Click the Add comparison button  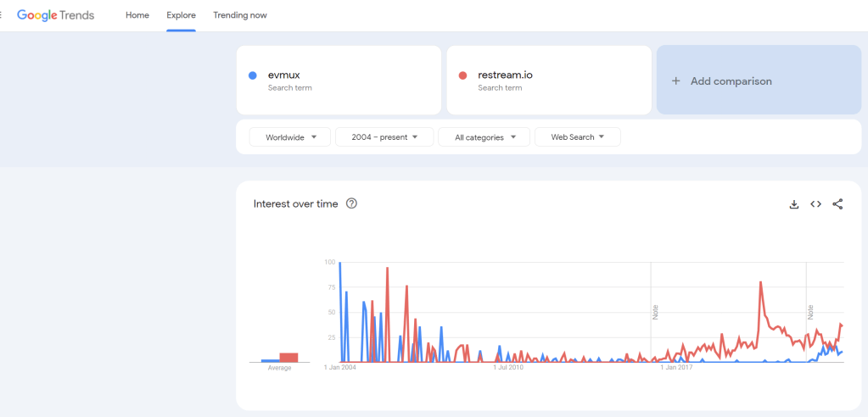(759, 81)
